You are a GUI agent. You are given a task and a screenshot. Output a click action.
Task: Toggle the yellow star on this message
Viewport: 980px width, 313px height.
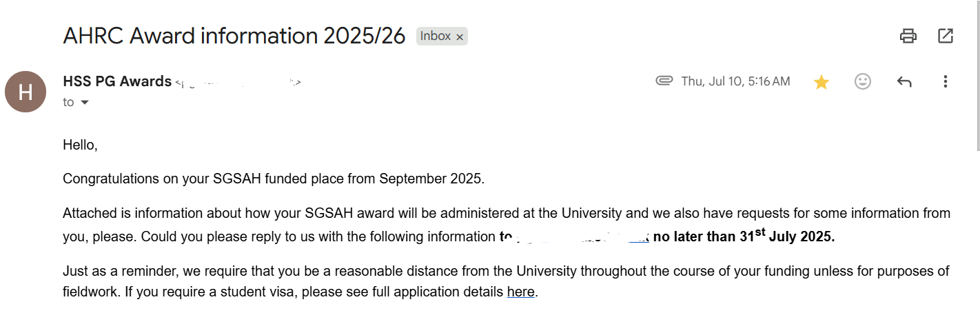click(821, 82)
